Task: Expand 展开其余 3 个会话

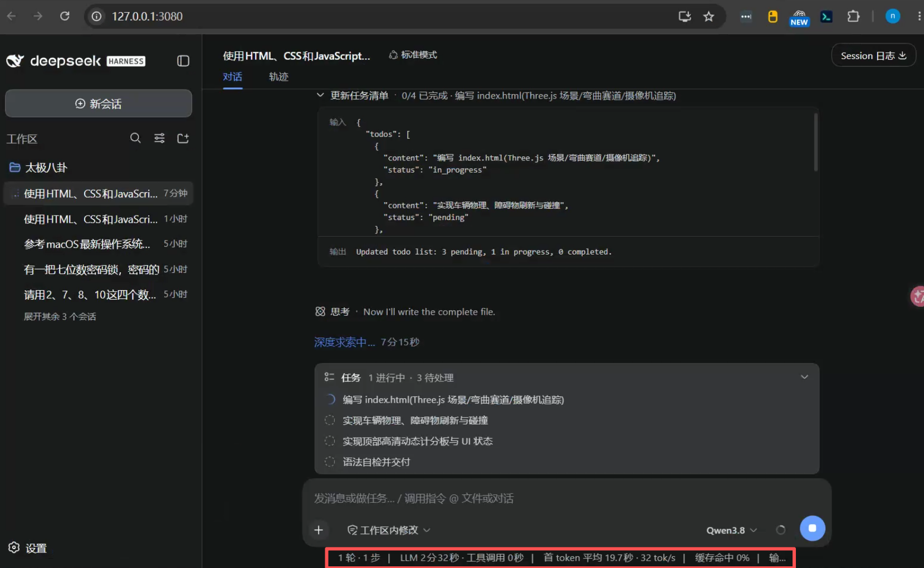Action: (x=60, y=316)
